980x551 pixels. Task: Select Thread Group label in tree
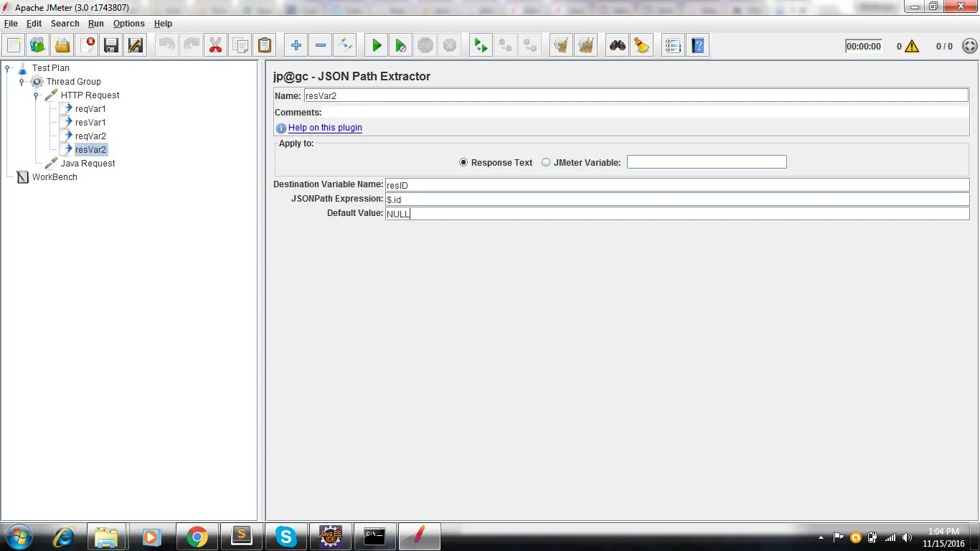click(73, 82)
